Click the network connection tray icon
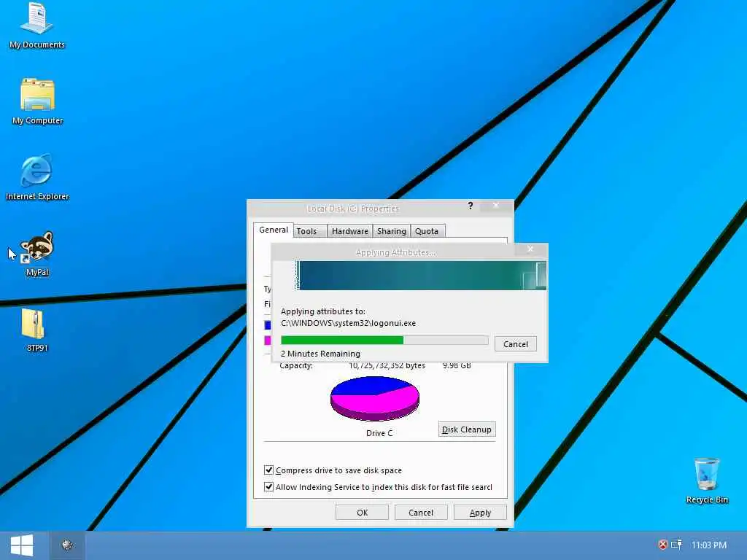 click(676, 545)
